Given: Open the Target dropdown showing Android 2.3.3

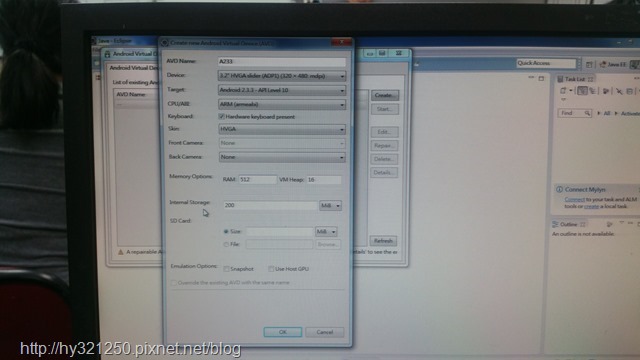Looking at the screenshot, I should 282,90.
